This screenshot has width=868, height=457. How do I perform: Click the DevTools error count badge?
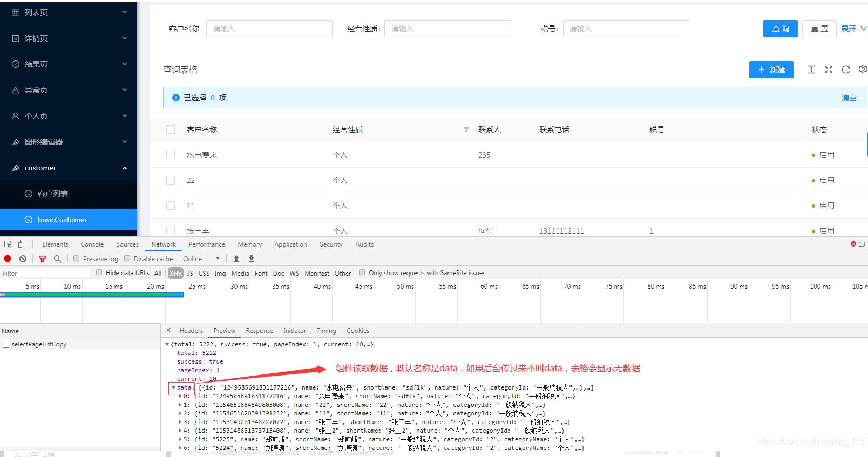click(x=858, y=244)
